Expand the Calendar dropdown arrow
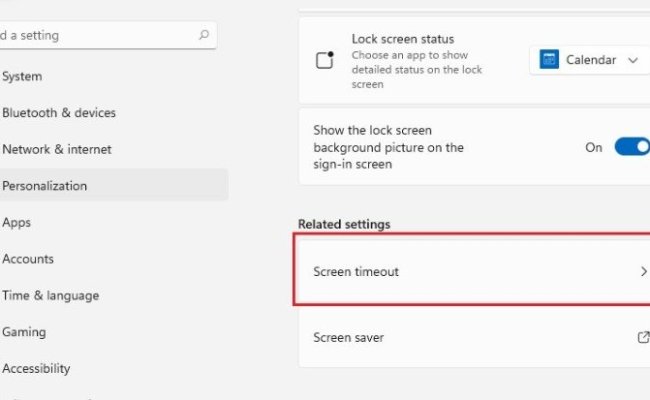Viewport: 650px width, 400px height. [633, 60]
